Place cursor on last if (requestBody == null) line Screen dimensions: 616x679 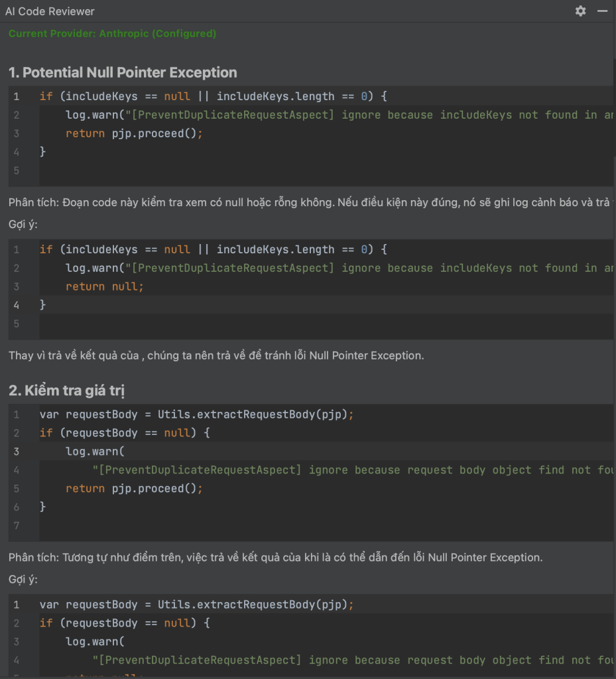[x=125, y=623]
